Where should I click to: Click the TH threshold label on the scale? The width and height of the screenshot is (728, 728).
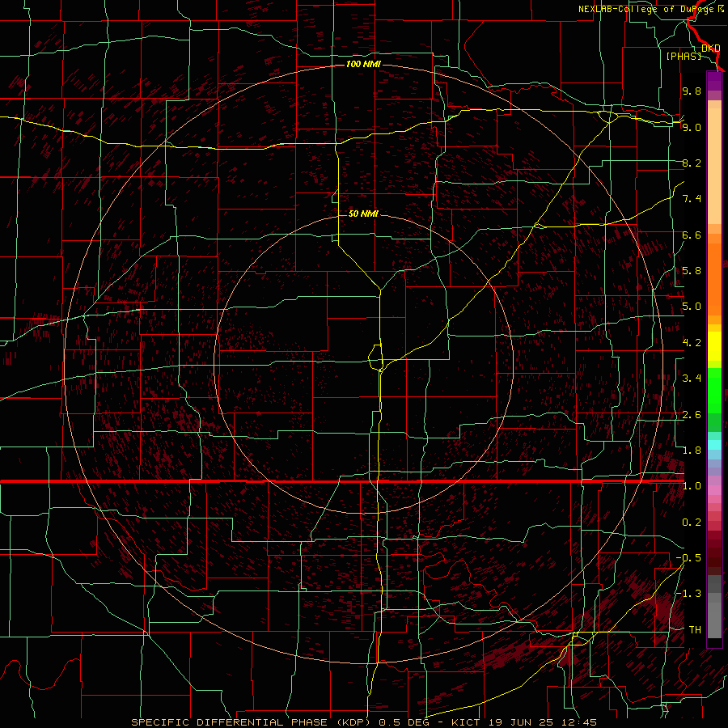coord(695,630)
